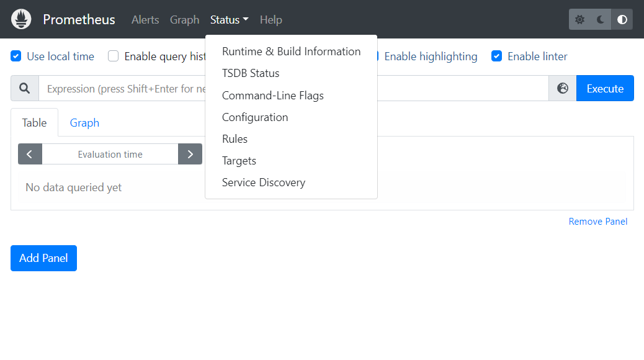
Task: Switch to the Graph panel tab
Action: (84, 122)
